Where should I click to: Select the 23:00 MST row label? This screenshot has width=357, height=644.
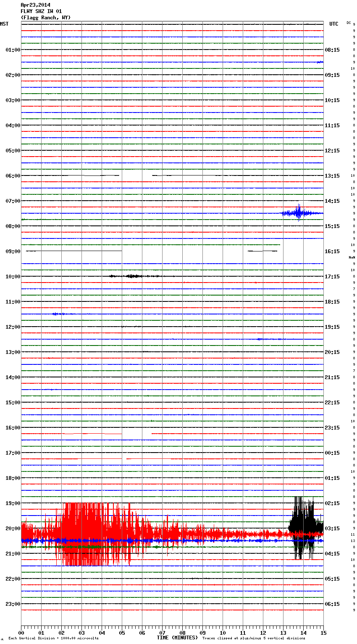(13, 604)
